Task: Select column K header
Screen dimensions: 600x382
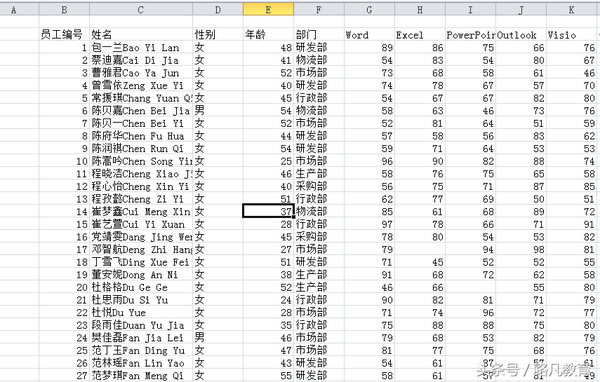Action: [x=571, y=9]
